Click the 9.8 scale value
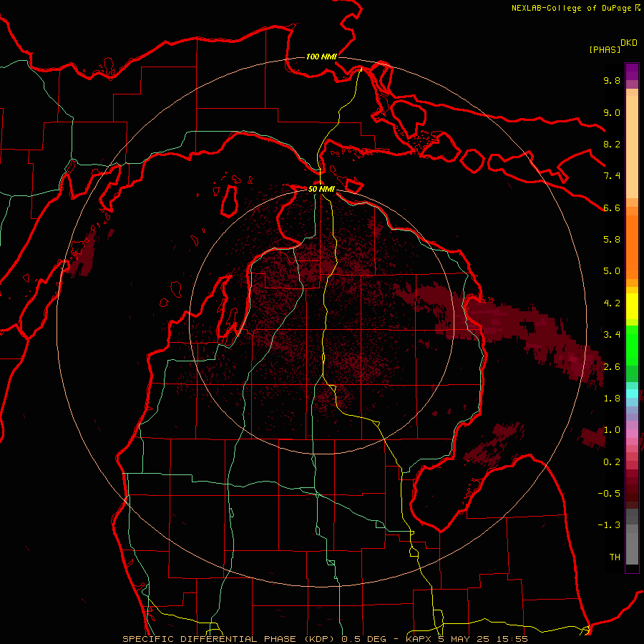Viewport: 644px width, 644px height. point(612,80)
